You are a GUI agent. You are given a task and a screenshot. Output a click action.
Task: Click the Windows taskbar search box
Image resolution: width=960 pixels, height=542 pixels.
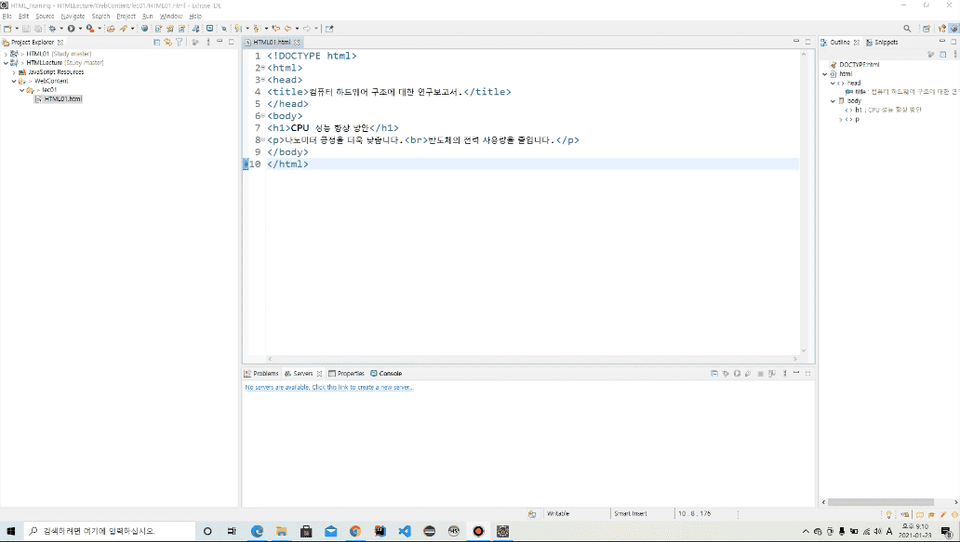click(109, 531)
